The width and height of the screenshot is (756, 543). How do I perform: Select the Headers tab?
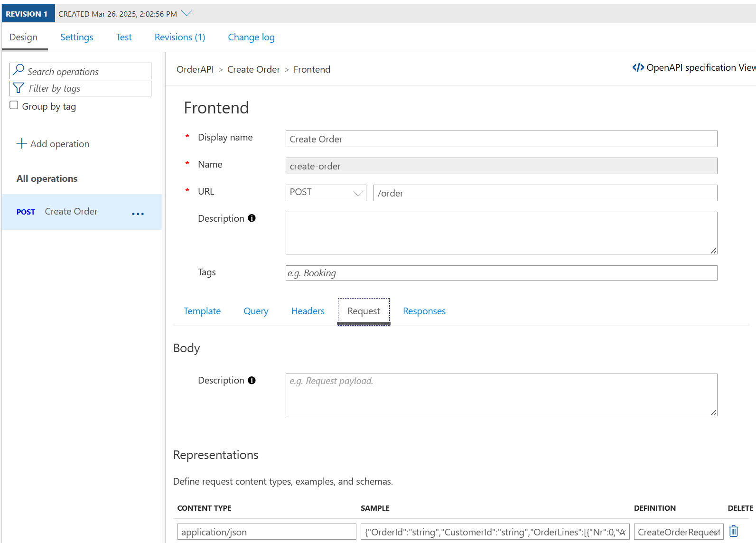coord(308,311)
